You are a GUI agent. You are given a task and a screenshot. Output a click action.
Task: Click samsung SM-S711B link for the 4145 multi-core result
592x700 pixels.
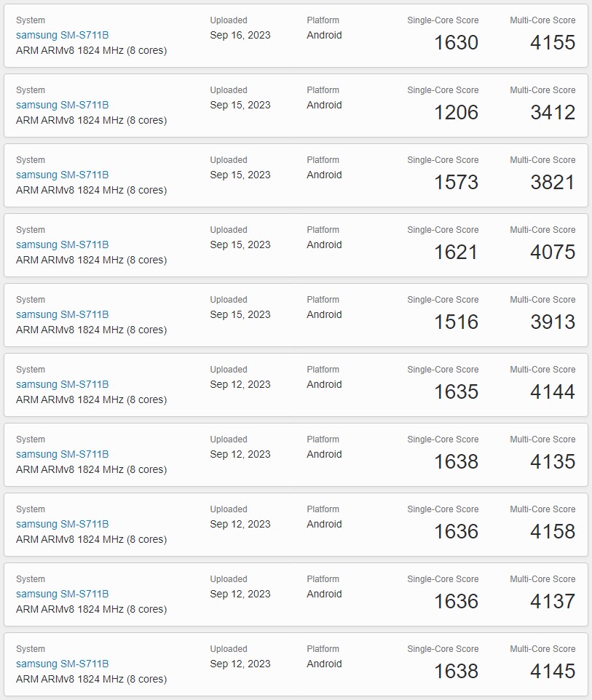(62, 664)
